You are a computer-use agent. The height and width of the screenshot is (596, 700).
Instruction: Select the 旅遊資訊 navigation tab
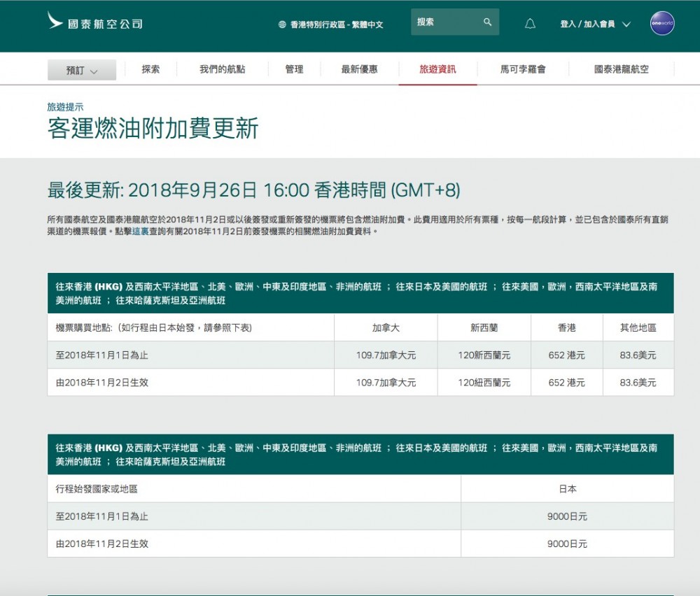pyautogui.click(x=437, y=70)
